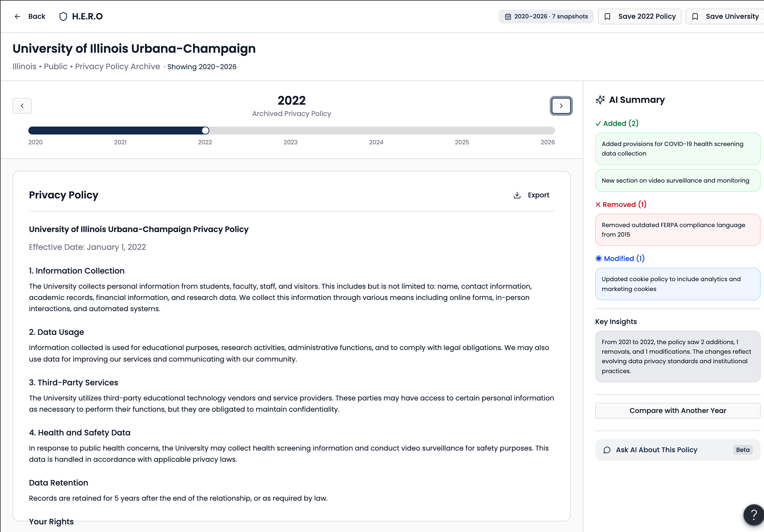
Task: Click the Back arrow icon
Action: click(17, 16)
